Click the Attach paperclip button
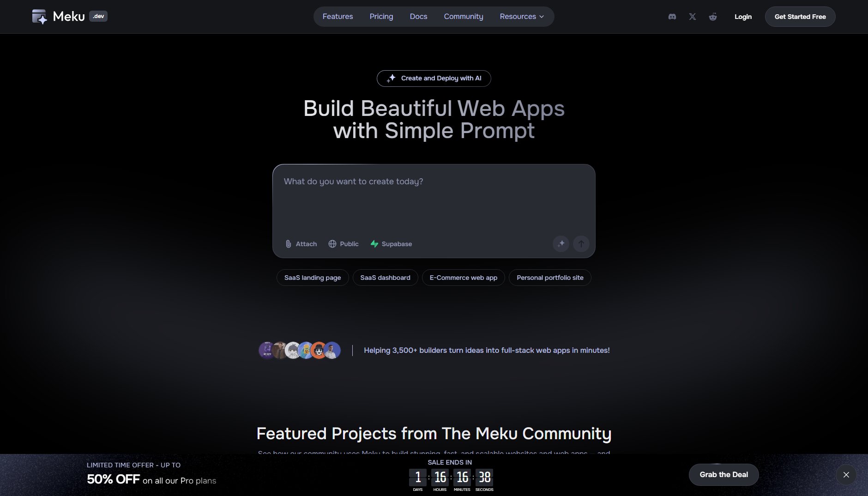The height and width of the screenshot is (496, 868). [301, 244]
